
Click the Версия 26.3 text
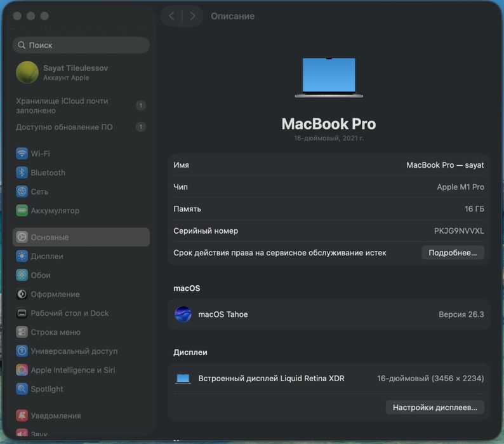(461, 314)
